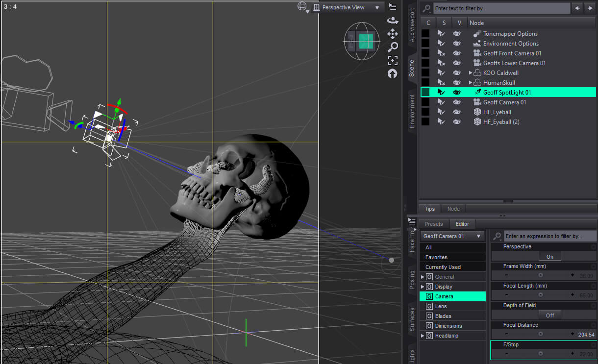Screen dimensions: 598x364
Task: Toggle selectability of Geoffs Lower Camera 01
Action: pyautogui.click(x=441, y=63)
